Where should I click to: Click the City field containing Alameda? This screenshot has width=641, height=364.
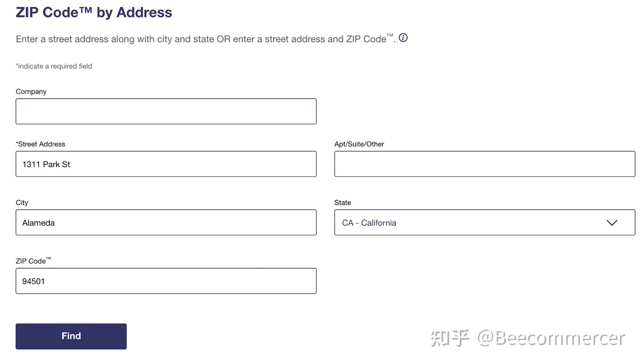click(166, 222)
